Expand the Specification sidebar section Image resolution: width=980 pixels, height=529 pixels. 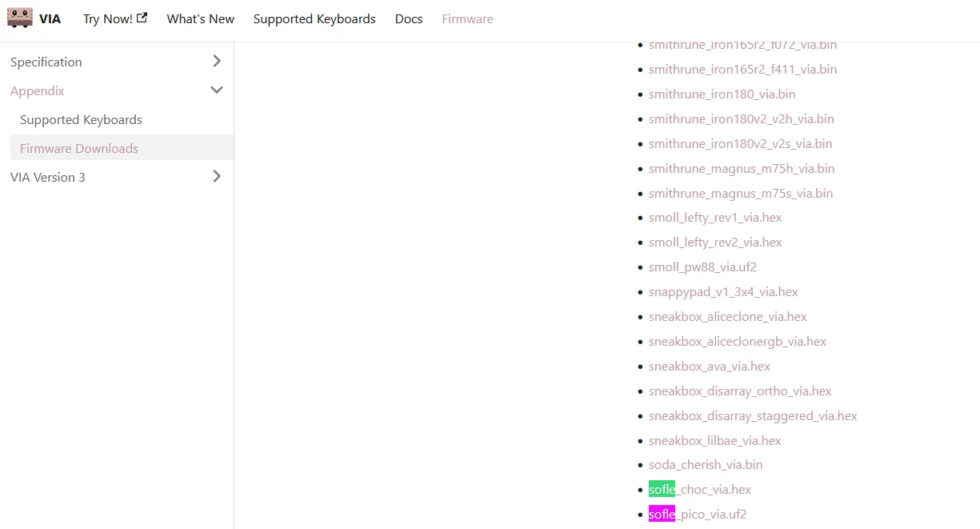[216, 62]
